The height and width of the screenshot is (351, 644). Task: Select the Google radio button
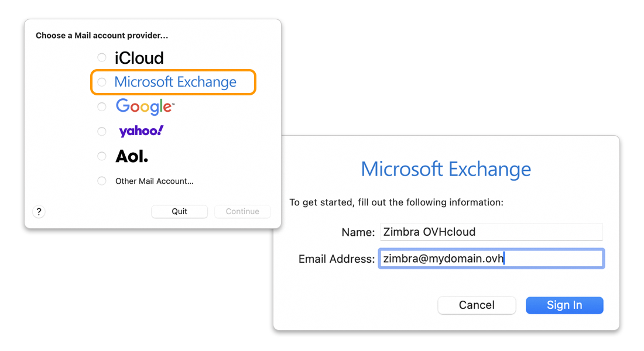(102, 106)
